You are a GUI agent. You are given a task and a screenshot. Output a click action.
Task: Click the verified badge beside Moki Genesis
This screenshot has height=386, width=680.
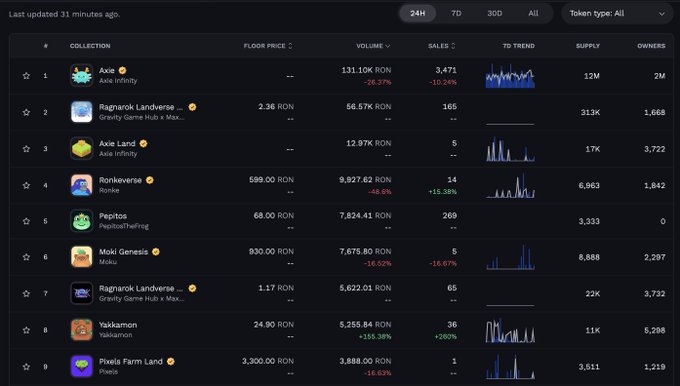pos(156,252)
